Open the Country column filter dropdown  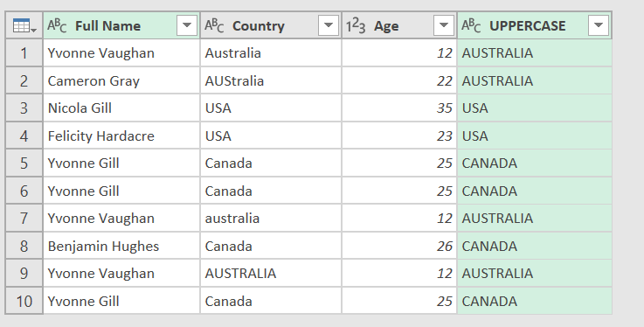click(x=329, y=25)
